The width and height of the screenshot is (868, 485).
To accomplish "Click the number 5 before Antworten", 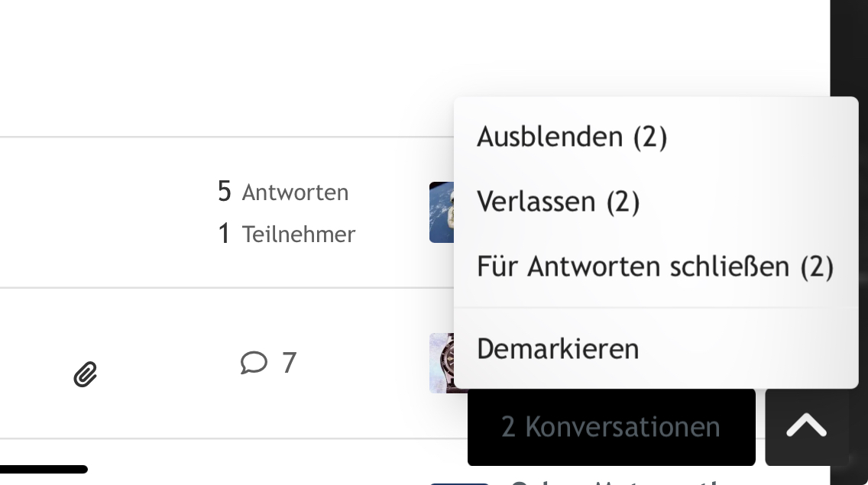I will (x=224, y=192).
